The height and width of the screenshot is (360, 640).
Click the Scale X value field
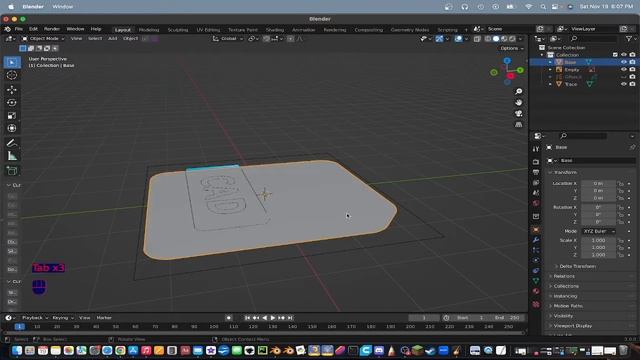pyautogui.click(x=598, y=240)
